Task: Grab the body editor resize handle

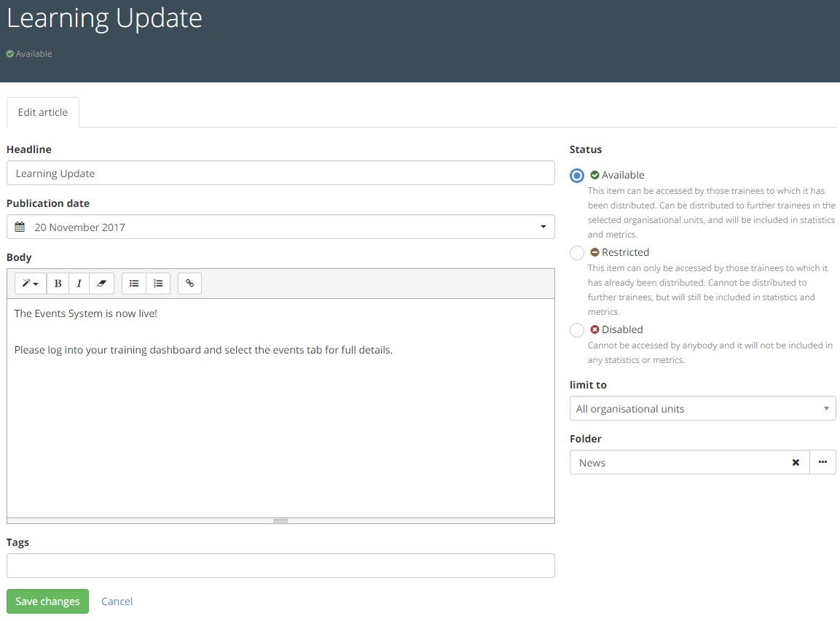Action: pos(280,520)
